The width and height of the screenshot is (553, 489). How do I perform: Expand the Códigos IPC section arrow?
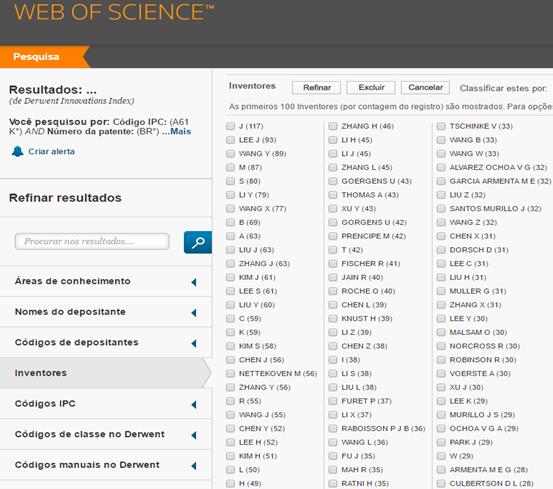point(194,404)
